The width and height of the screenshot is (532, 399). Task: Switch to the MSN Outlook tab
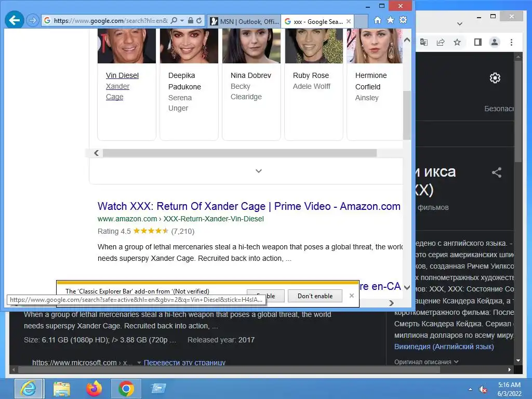tap(244, 21)
